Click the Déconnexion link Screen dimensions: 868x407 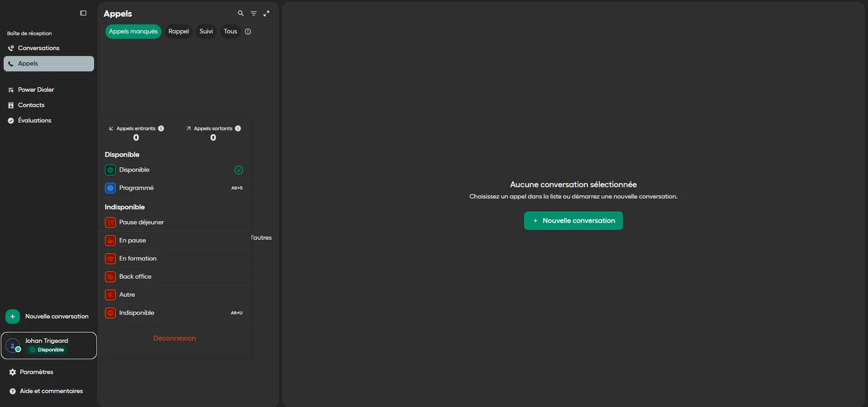coord(175,339)
